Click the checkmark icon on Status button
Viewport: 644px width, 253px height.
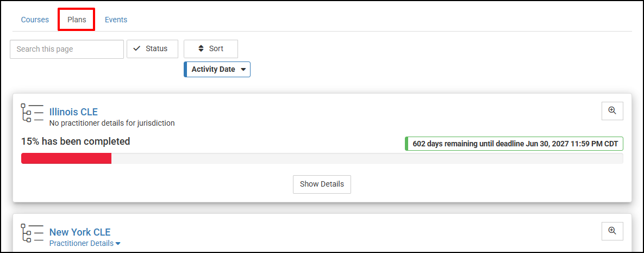click(x=137, y=48)
